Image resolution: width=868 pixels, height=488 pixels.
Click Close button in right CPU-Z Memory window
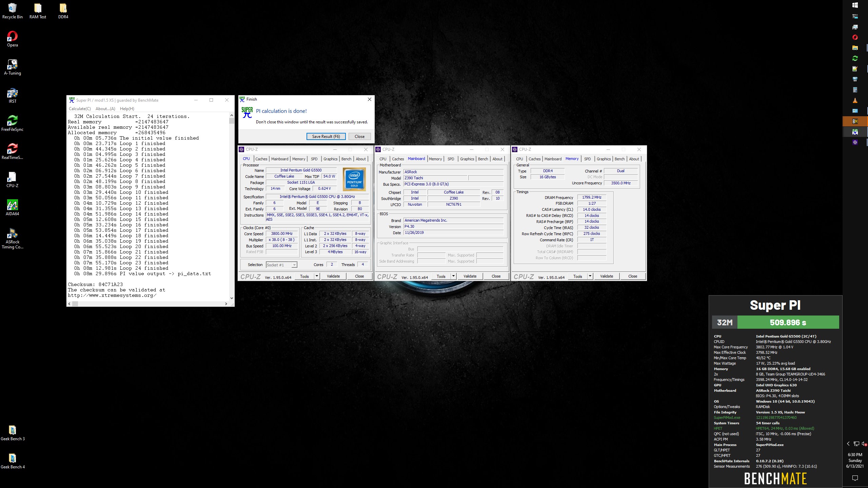tap(633, 276)
